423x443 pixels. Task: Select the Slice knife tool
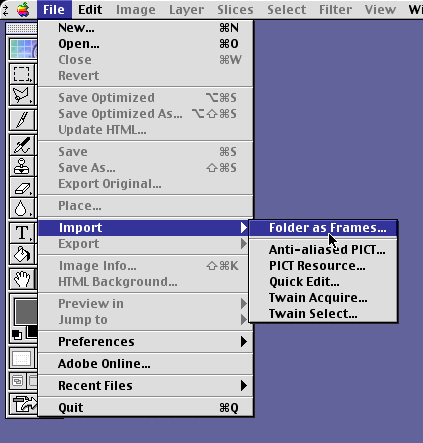point(22,120)
